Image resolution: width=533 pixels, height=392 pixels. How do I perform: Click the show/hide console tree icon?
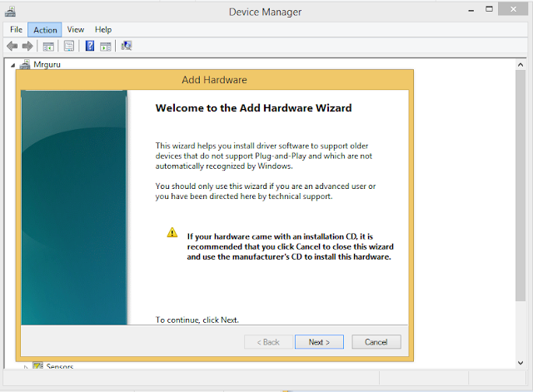[x=48, y=47]
